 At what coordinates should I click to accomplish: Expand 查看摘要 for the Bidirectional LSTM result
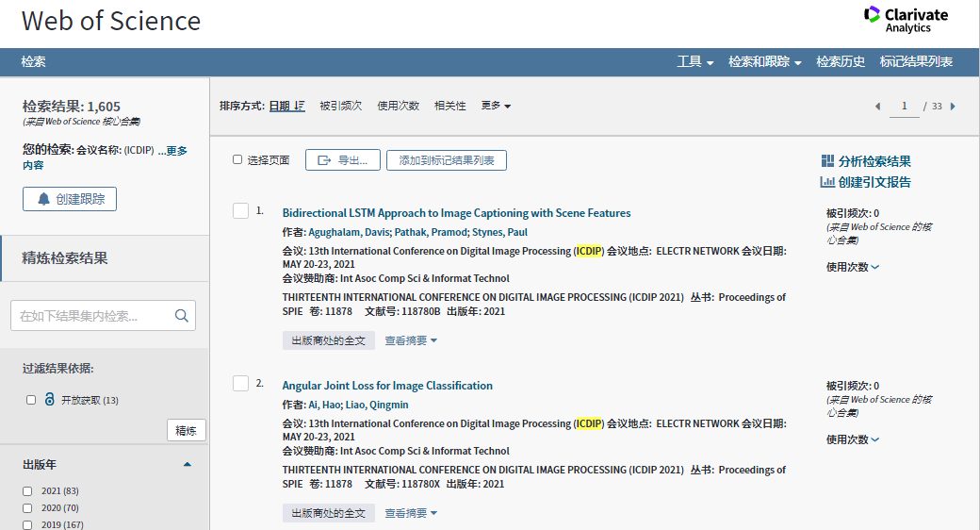click(411, 340)
